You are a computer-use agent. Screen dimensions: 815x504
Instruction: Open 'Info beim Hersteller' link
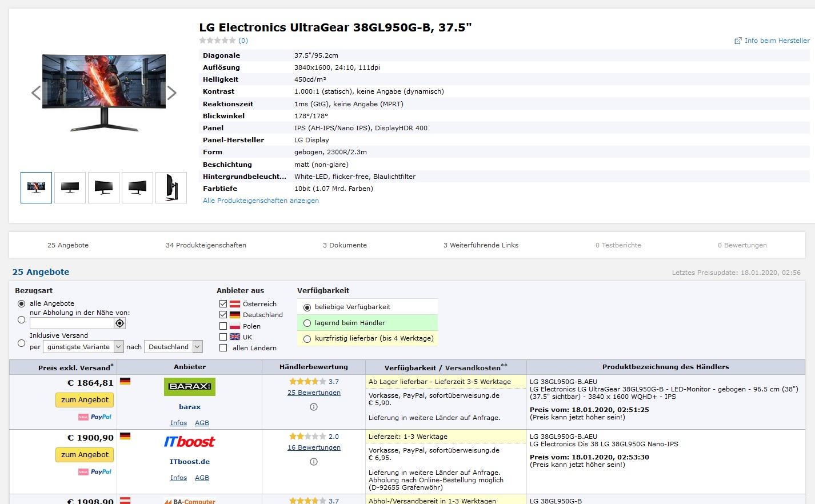(x=777, y=41)
